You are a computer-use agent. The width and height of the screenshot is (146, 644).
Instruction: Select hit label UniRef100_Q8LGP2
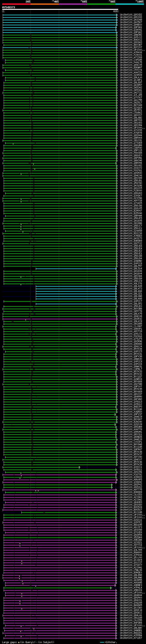131,304
